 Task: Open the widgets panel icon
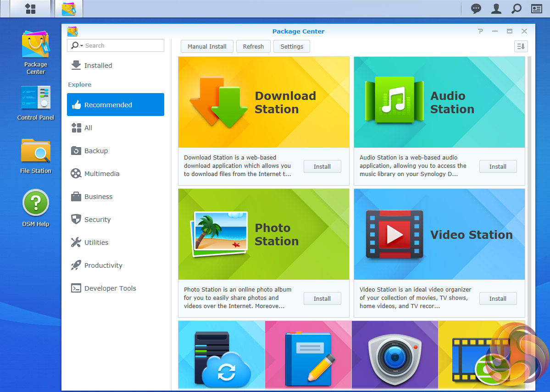pos(536,8)
